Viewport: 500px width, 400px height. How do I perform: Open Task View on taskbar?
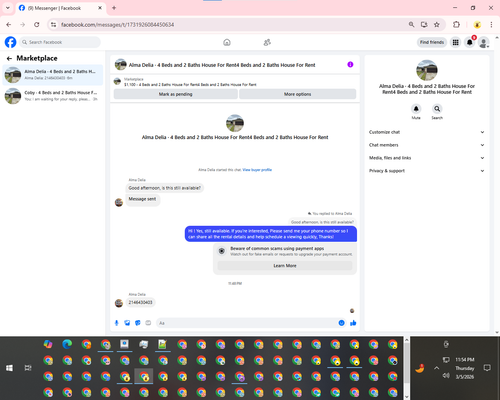28,368
